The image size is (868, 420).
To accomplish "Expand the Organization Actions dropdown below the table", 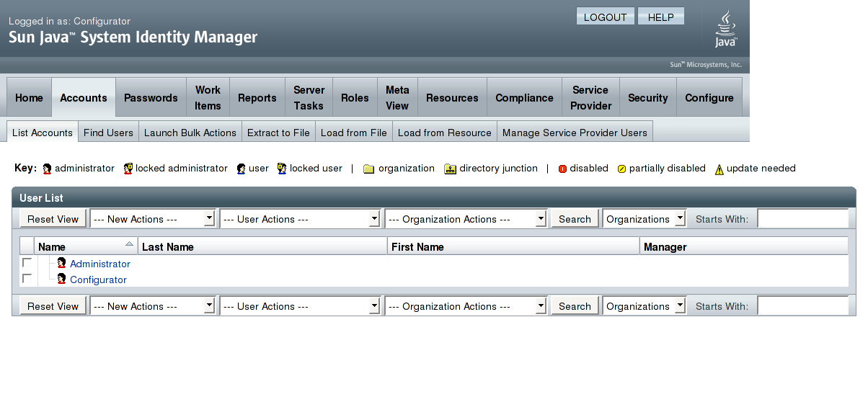I will click(x=466, y=306).
